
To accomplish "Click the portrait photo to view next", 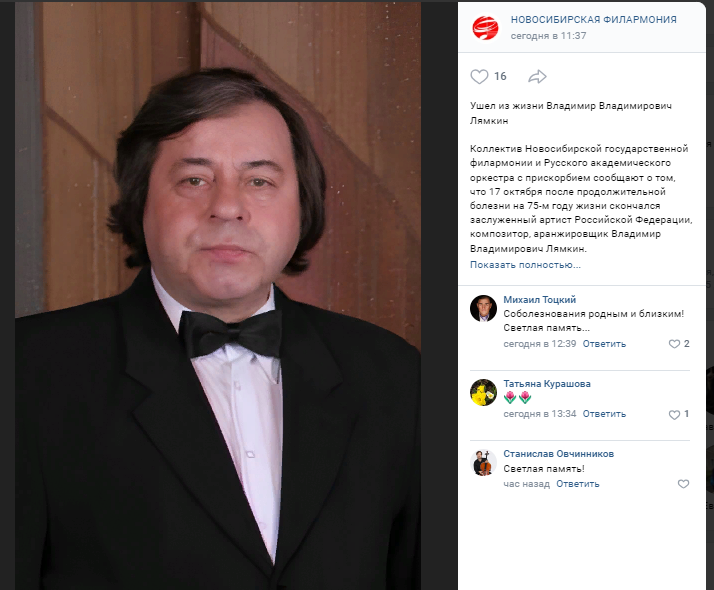I will coord(218,296).
